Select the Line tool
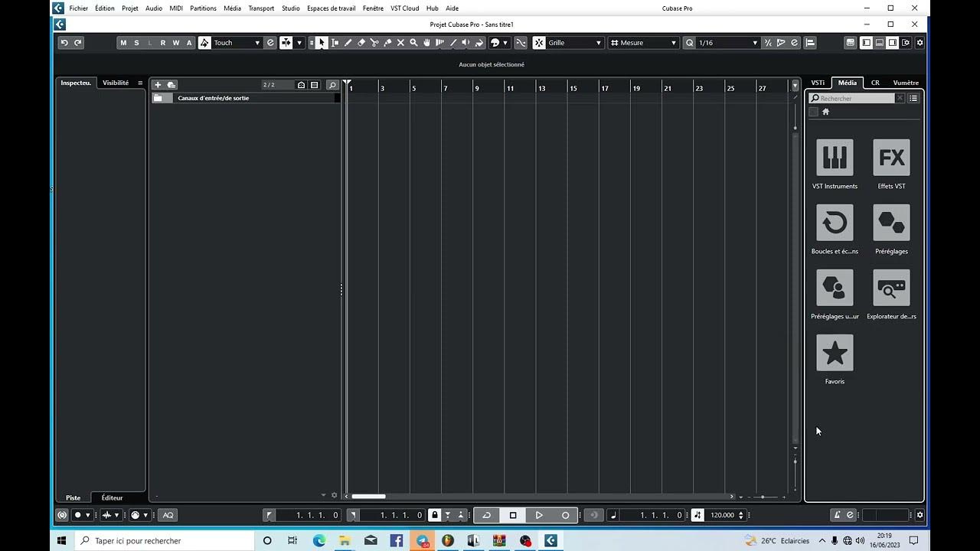The width and height of the screenshot is (980, 551). point(453,43)
